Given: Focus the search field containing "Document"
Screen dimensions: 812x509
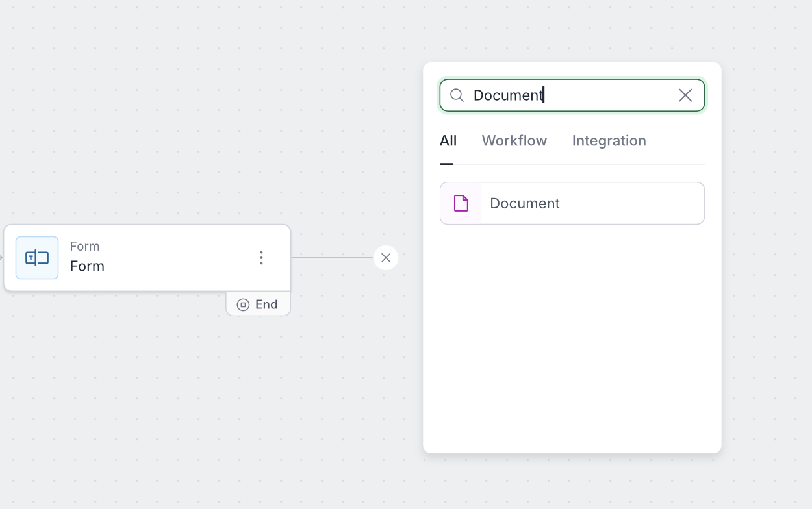Looking at the screenshot, I should pyautogui.click(x=572, y=95).
